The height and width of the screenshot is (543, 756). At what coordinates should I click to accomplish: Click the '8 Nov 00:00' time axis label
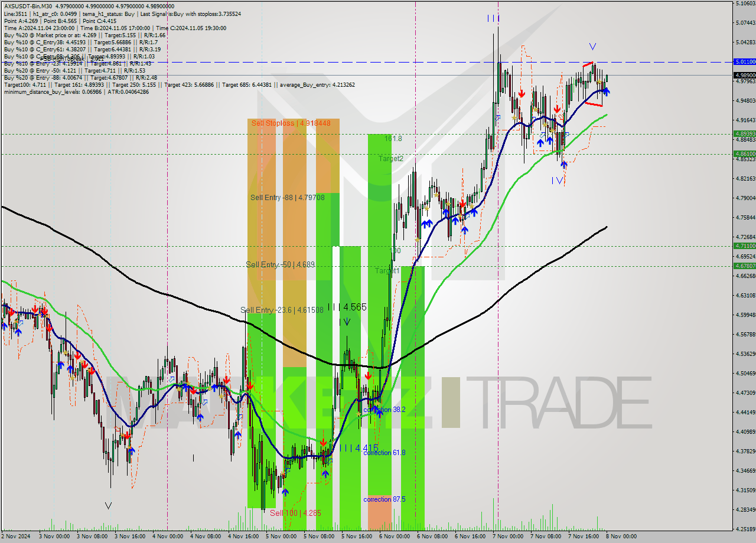tap(621, 537)
